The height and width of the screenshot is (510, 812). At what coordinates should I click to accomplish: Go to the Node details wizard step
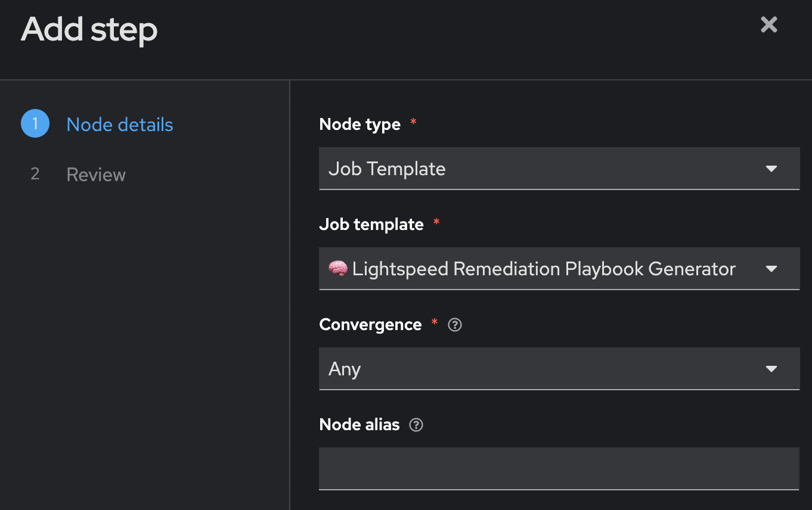(x=120, y=125)
